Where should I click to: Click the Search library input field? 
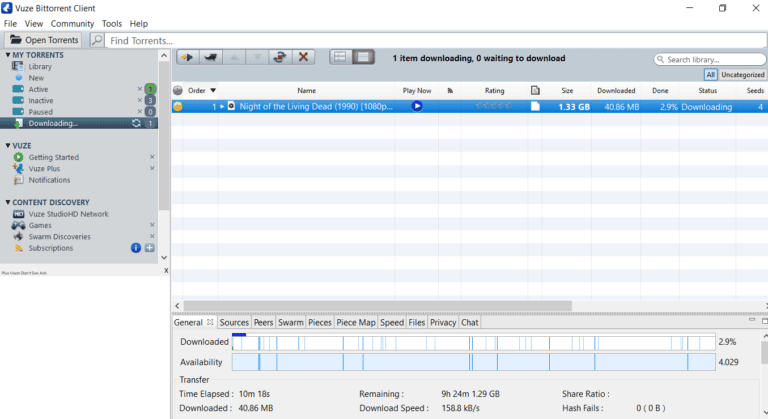click(714, 60)
